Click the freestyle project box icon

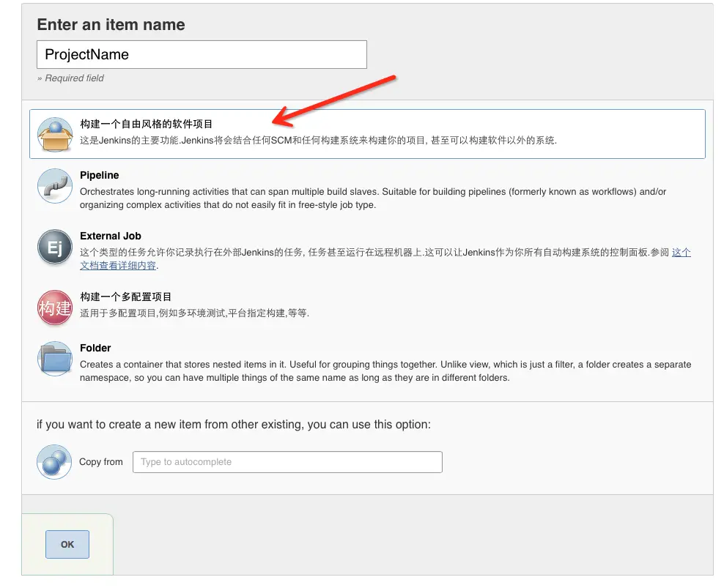pyautogui.click(x=55, y=134)
